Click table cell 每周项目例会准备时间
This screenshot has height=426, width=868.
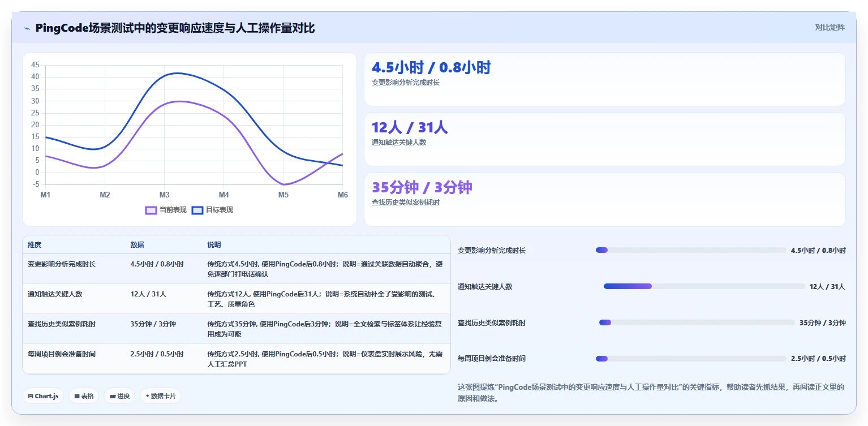(x=62, y=354)
